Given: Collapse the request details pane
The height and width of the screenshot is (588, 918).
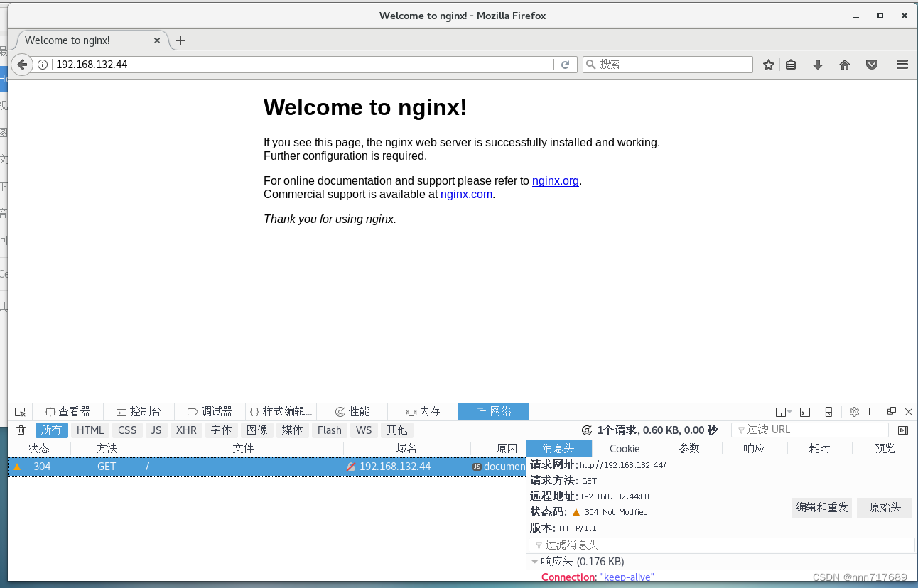Looking at the screenshot, I should 903,430.
